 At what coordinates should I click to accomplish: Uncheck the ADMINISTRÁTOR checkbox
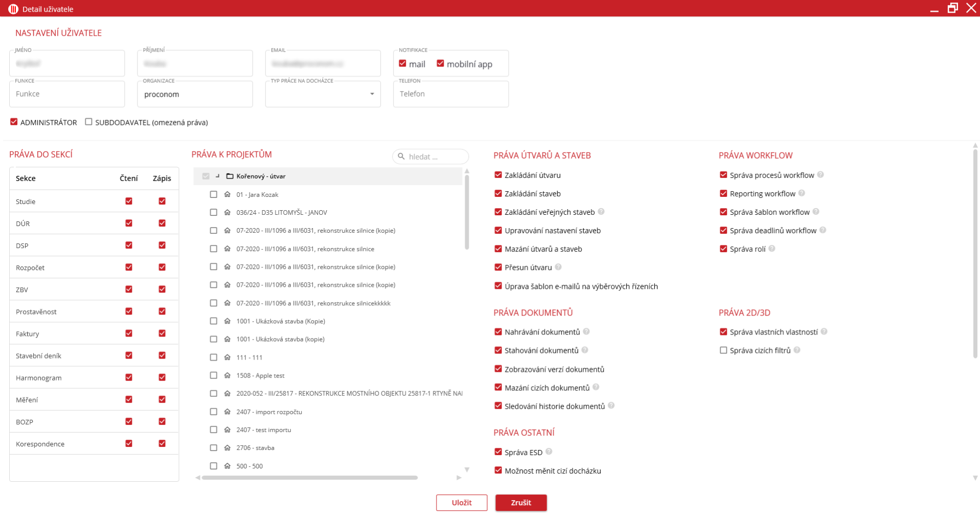pos(14,122)
